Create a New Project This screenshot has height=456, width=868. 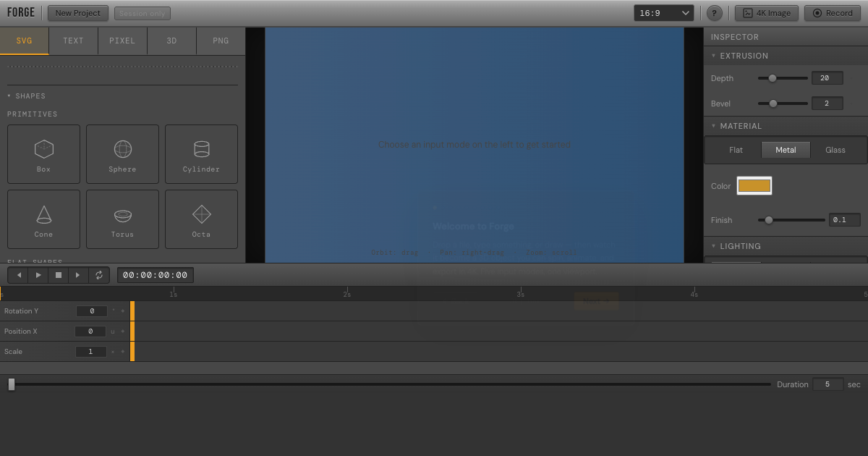coord(78,13)
